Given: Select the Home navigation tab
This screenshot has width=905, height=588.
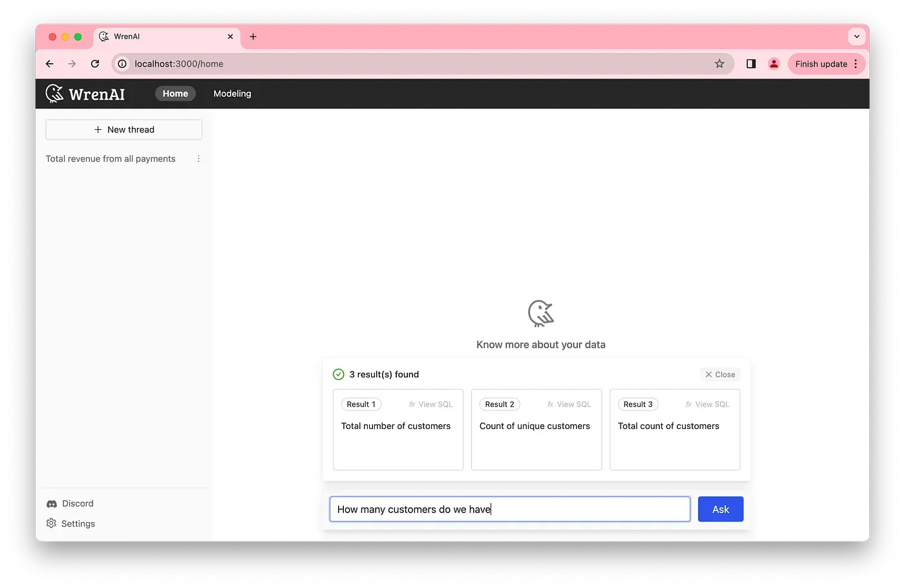Looking at the screenshot, I should point(175,94).
